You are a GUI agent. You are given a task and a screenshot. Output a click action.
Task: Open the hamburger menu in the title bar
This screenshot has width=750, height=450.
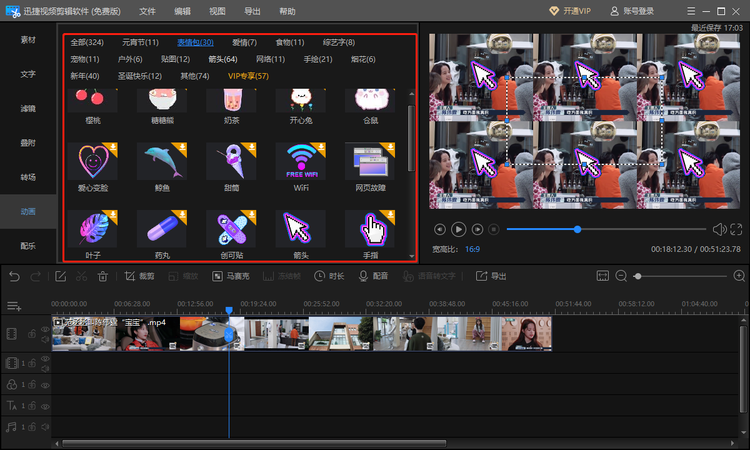click(691, 11)
